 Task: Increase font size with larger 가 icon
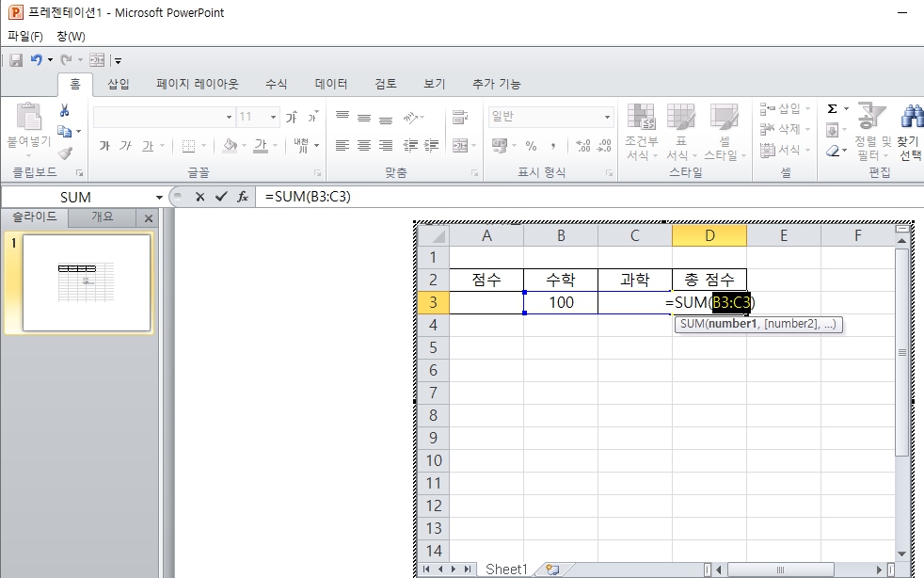click(x=291, y=117)
